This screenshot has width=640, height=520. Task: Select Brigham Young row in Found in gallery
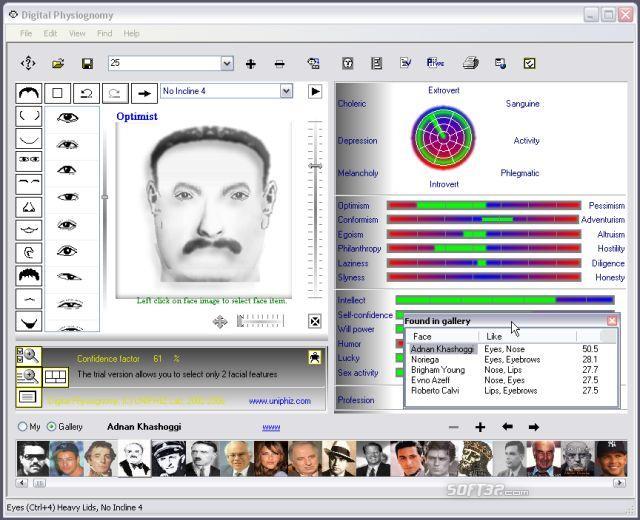tap(512, 370)
